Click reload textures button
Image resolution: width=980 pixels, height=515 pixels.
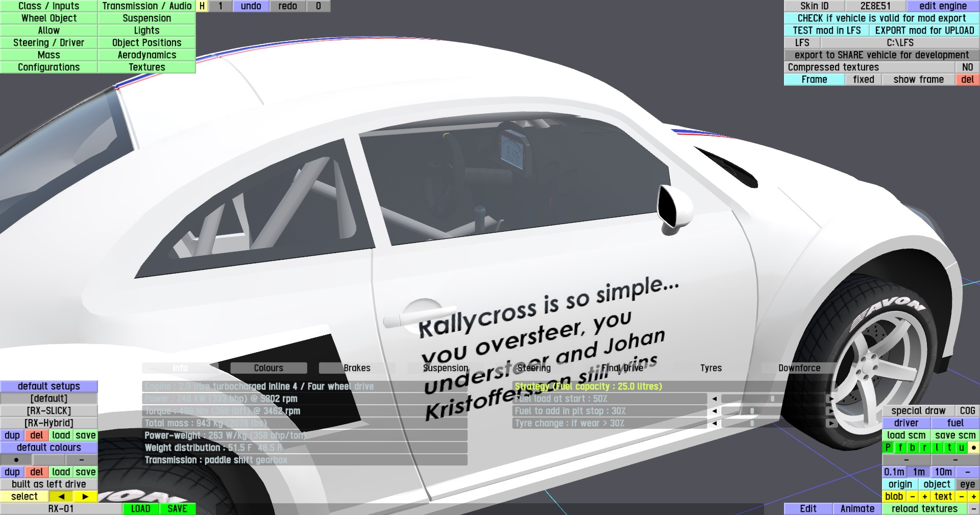coord(925,509)
